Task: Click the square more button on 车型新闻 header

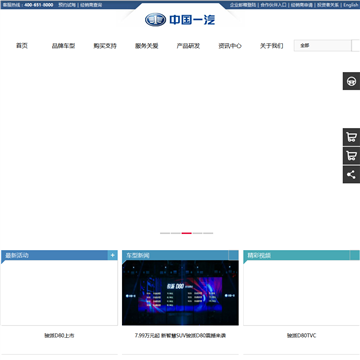Action: click(x=233, y=255)
